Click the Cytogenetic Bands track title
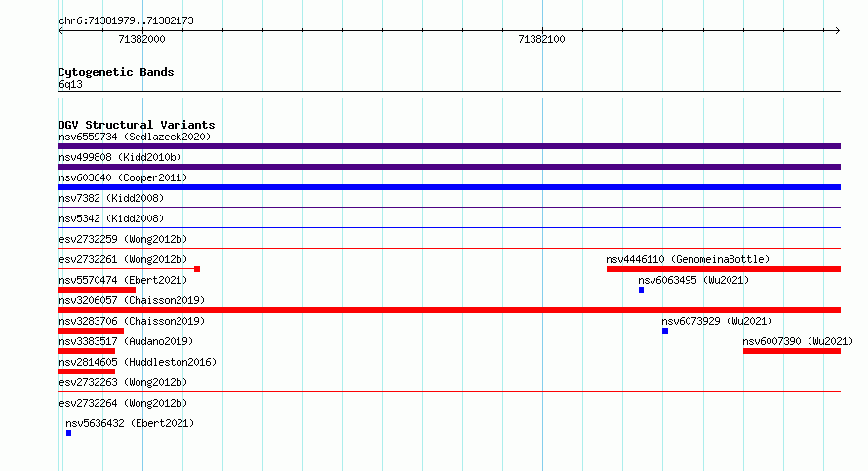This screenshot has width=868, height=471. tap(116, 72)
